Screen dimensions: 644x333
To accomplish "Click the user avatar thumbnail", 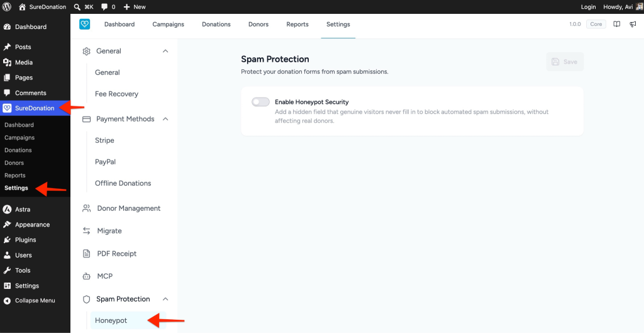I will pos(639,6).
